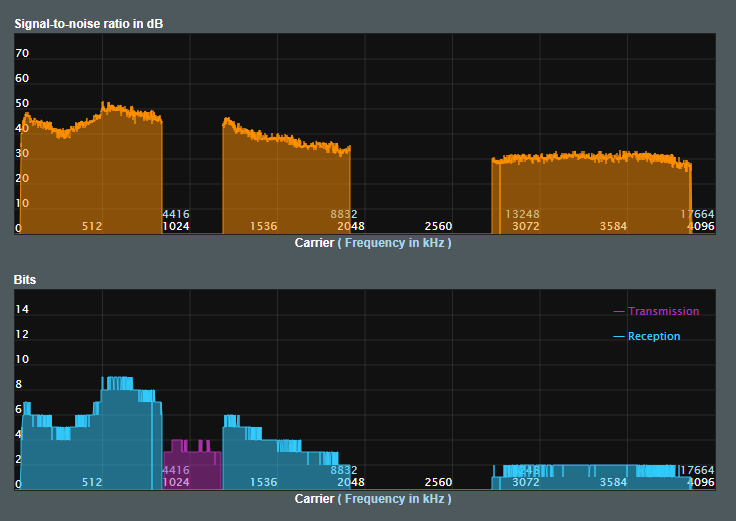This screenshot has width=736, height=521.
Task: Click the blue Reception line swatch in the legend
Action: coord(619,337)
